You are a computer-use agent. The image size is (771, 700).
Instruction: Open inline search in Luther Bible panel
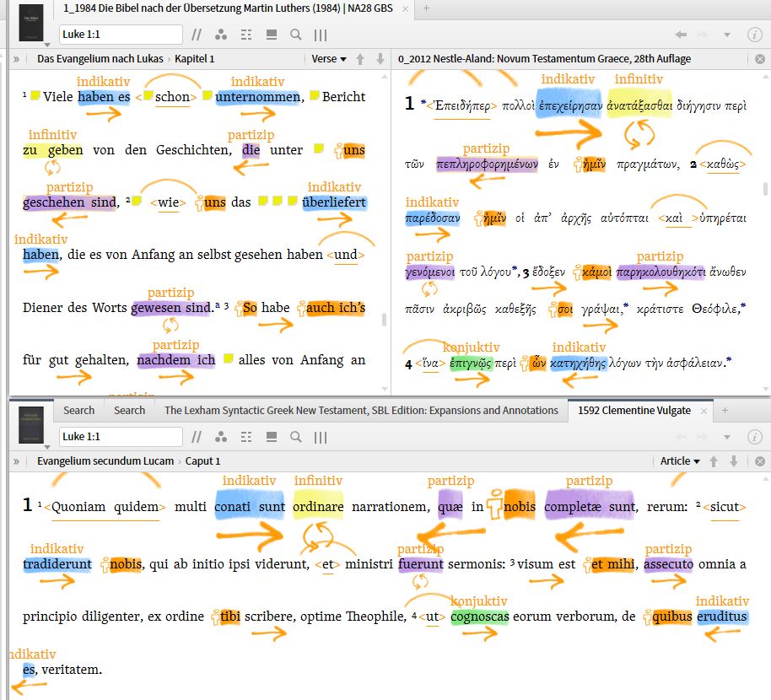coord(295,35)
